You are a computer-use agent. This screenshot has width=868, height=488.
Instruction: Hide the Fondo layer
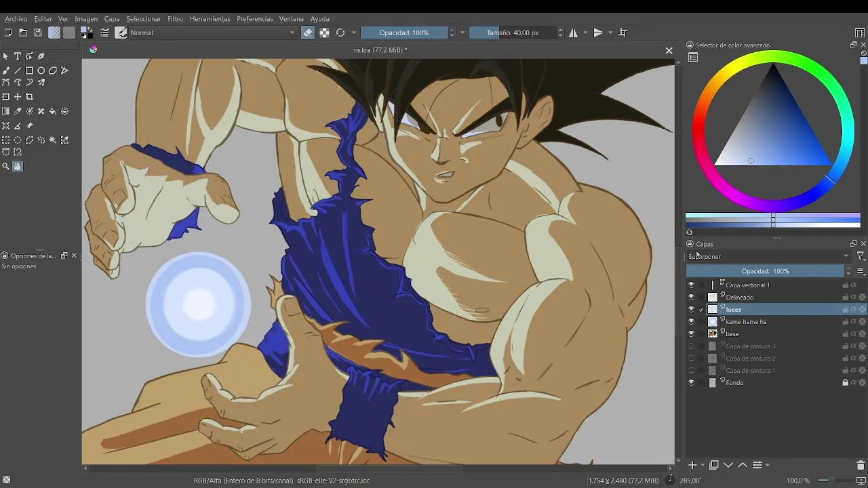click(x=691, y=382)
